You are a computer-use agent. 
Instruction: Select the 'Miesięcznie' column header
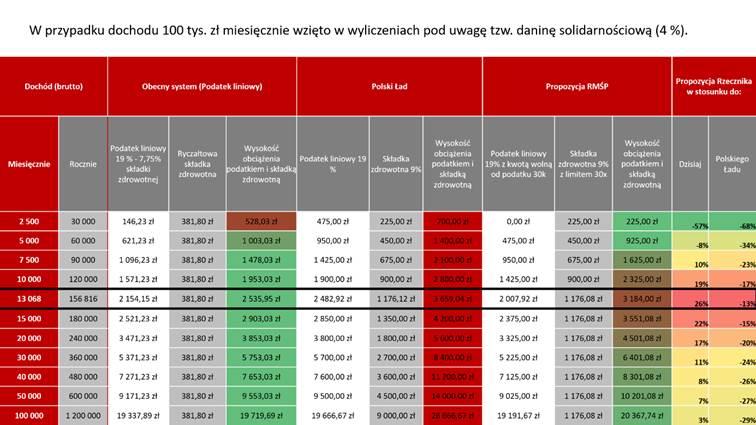(x=29, y=162)
